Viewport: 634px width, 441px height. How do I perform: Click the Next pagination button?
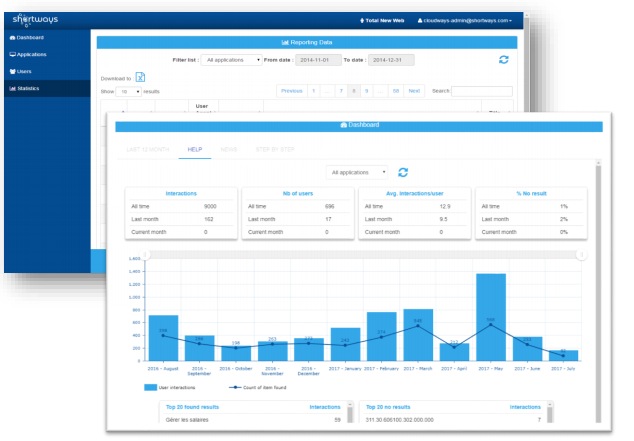point(414,91)
